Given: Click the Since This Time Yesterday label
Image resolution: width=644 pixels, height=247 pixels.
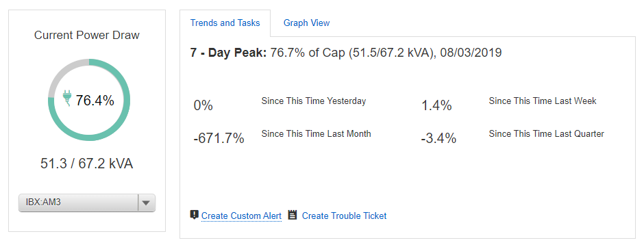Looking at the screenshot, I should pyautogui.click(x=313, y=101).
